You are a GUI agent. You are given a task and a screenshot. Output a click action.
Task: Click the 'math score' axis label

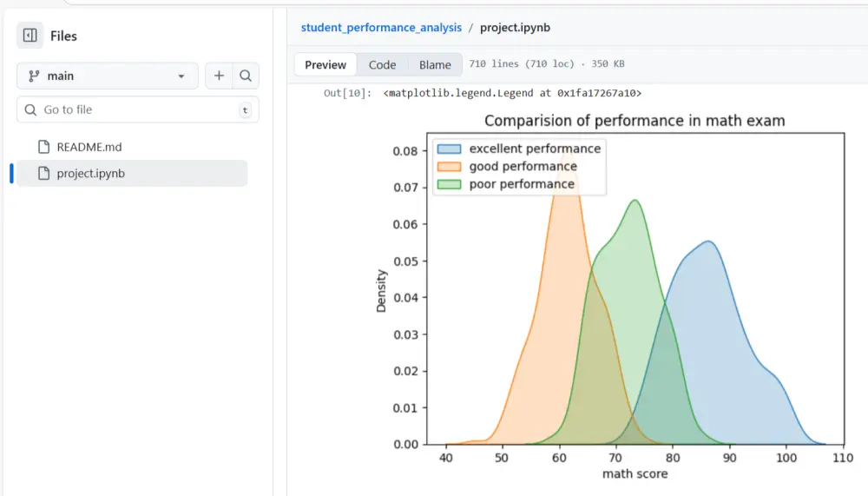point(635,473)
